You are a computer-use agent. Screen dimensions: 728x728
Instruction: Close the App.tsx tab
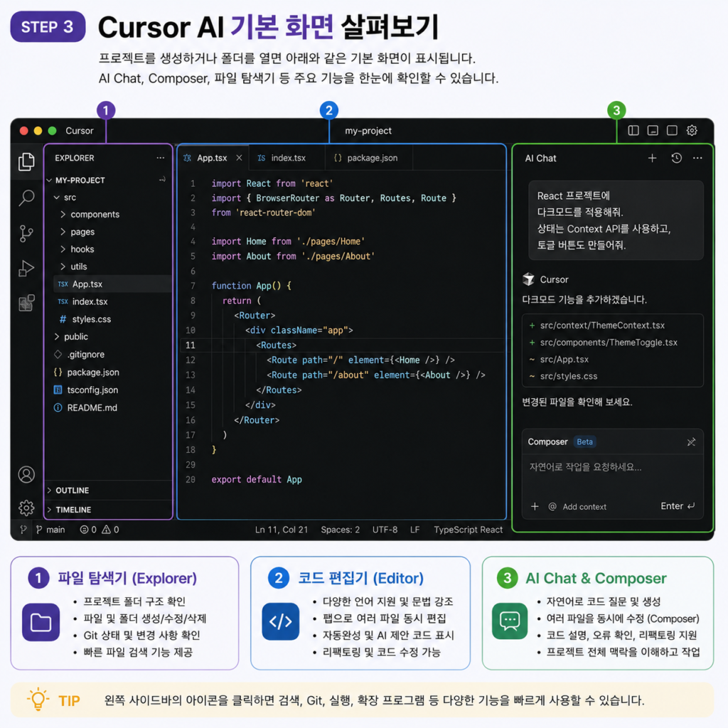[239, 158]
